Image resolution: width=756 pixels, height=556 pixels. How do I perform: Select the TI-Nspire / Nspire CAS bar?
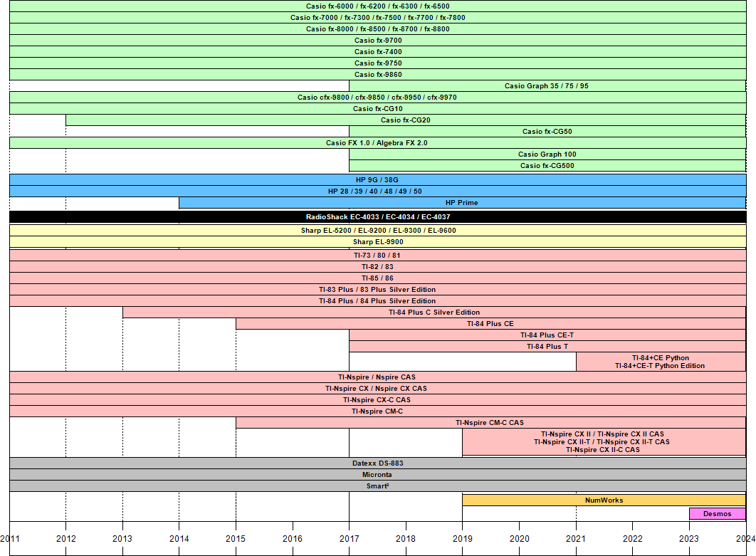[378, 377]
